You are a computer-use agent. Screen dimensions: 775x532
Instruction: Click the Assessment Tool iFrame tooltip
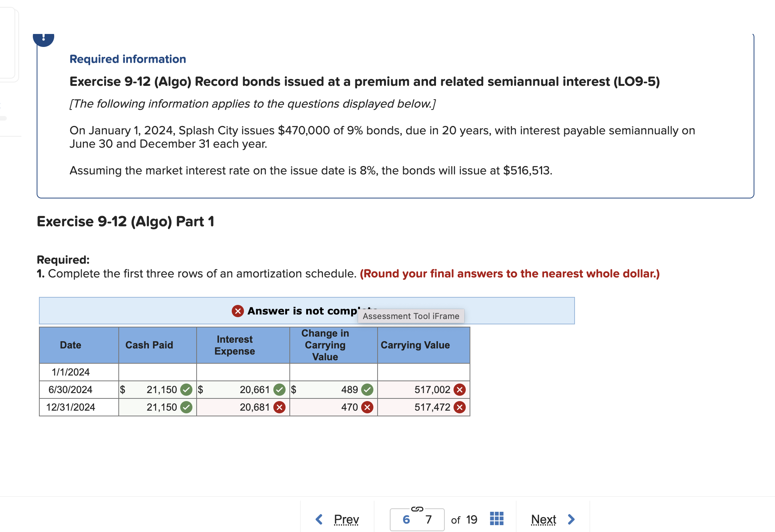(410, 316)
